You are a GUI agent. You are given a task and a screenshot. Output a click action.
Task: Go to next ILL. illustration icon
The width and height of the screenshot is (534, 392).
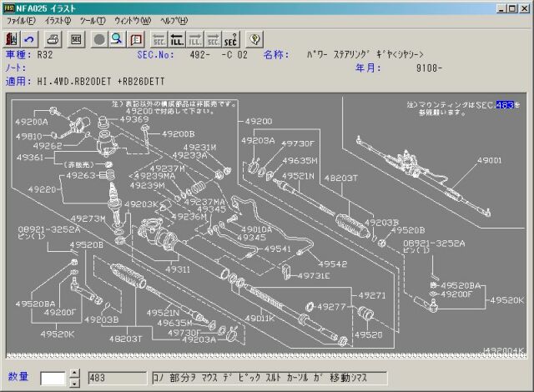[x=194, y=39]
